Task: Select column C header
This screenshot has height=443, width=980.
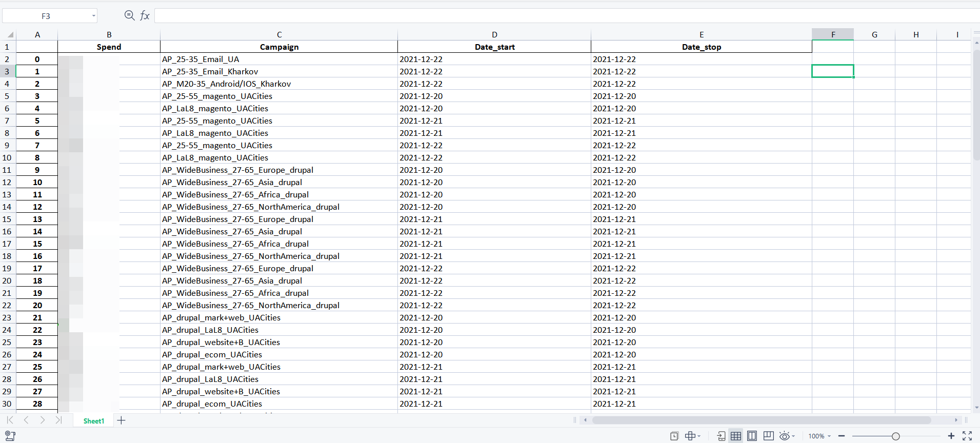Action: click(279, 34)
